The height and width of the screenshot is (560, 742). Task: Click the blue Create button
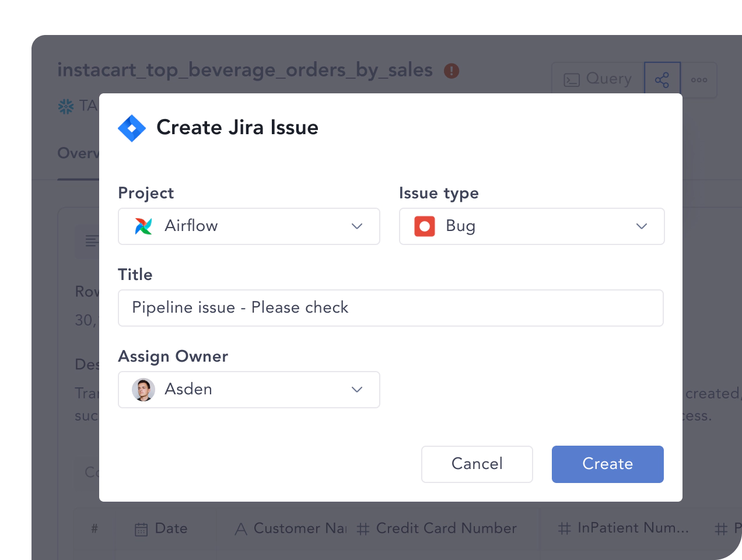(x=608, y=464)
